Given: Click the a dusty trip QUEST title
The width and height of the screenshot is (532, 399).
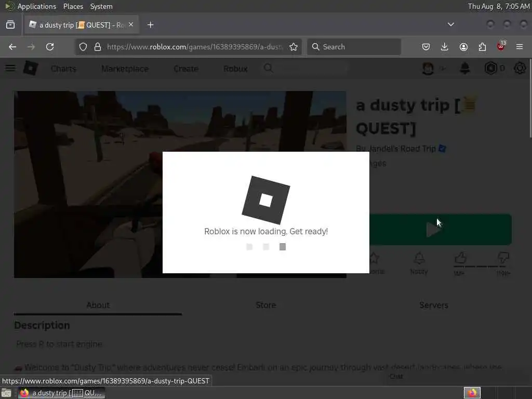Looking at the screenshot, I should [417, 116].
